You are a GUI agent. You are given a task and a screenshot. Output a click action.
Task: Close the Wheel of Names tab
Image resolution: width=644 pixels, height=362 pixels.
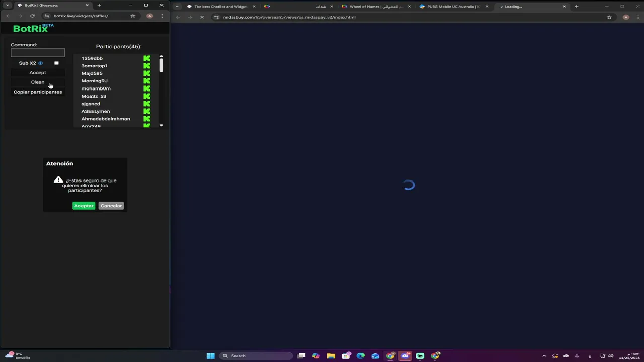pos(409,7)
